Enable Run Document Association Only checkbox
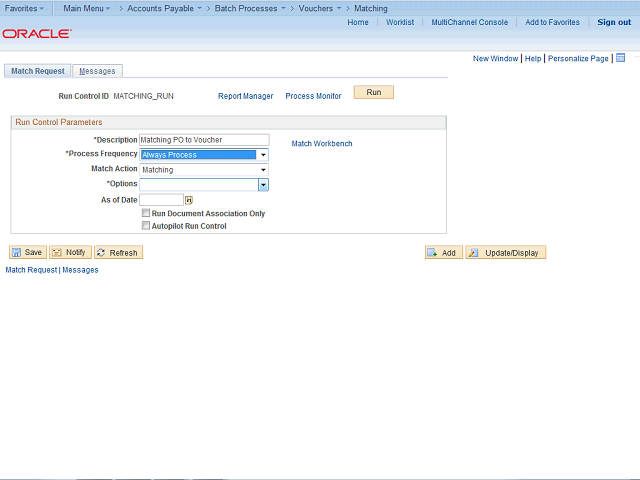Viewport: 640px width, 480px height. pyautogui.click(x=146, y=213)
